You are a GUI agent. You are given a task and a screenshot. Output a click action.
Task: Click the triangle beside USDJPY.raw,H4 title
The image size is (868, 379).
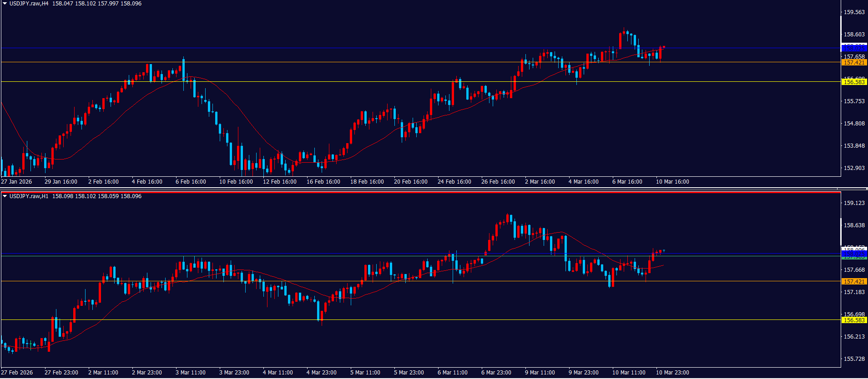[5, 4]
